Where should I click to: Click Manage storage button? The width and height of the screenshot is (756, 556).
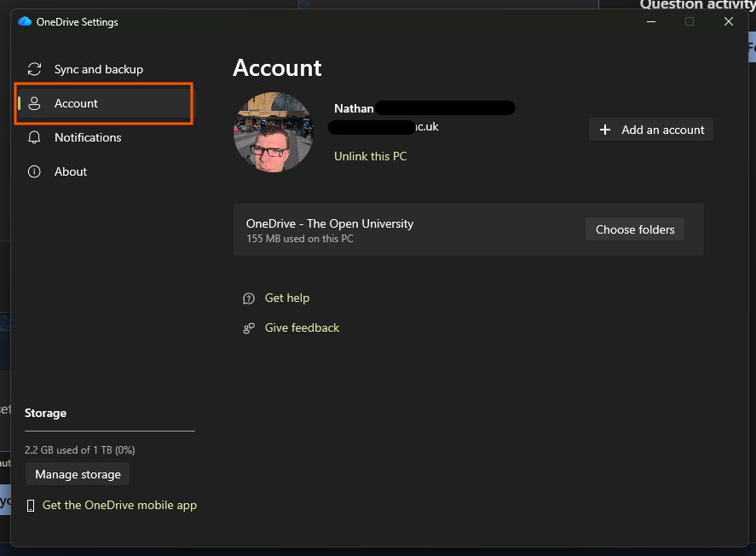click(x=78, y=474)
